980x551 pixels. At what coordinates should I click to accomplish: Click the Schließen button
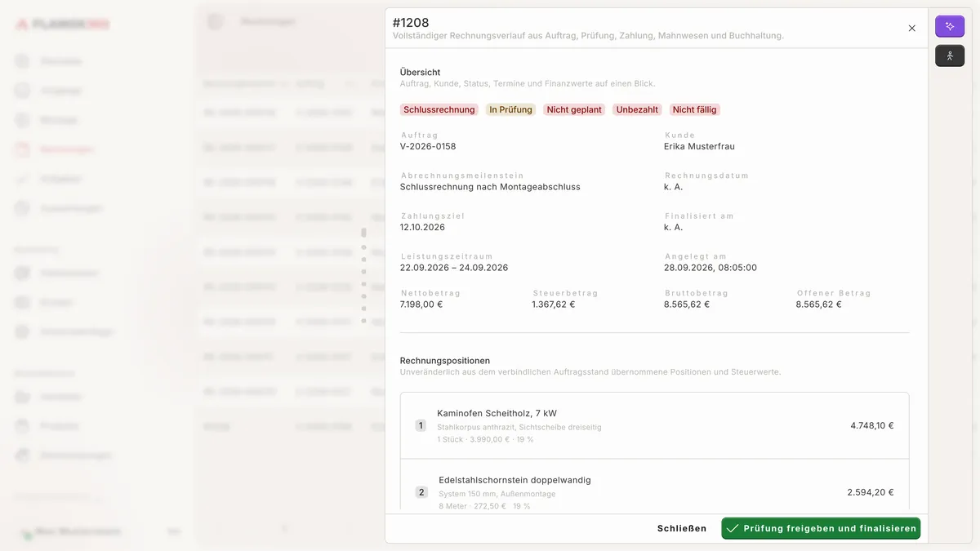click(682, 528)
